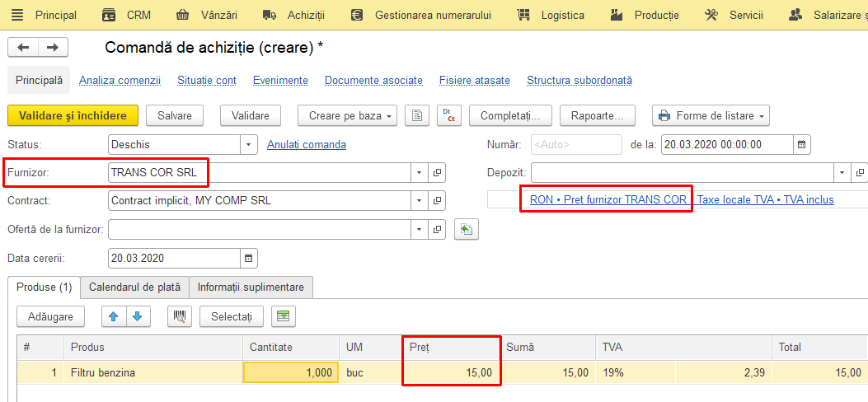
Task: Go forward with the right arrow button
Action: [x=53, y=48]
